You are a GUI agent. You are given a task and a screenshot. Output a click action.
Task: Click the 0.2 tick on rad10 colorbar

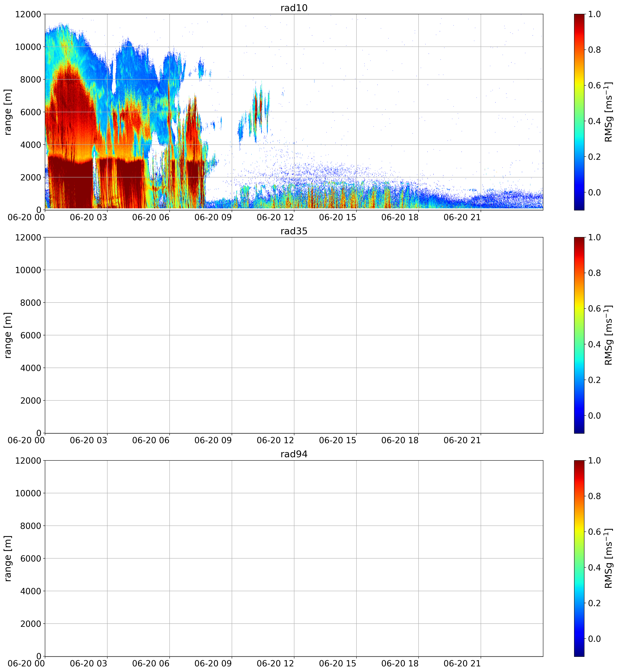(594, 156)
